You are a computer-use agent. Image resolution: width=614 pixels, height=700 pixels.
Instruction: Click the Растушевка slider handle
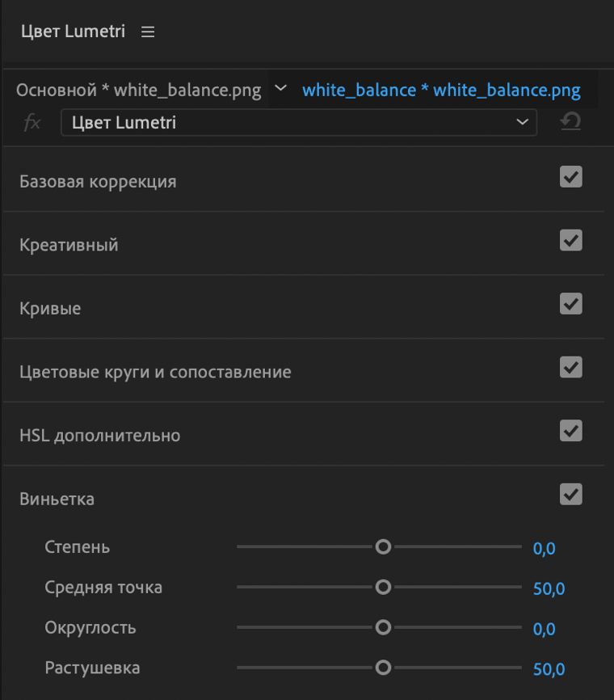384,668
